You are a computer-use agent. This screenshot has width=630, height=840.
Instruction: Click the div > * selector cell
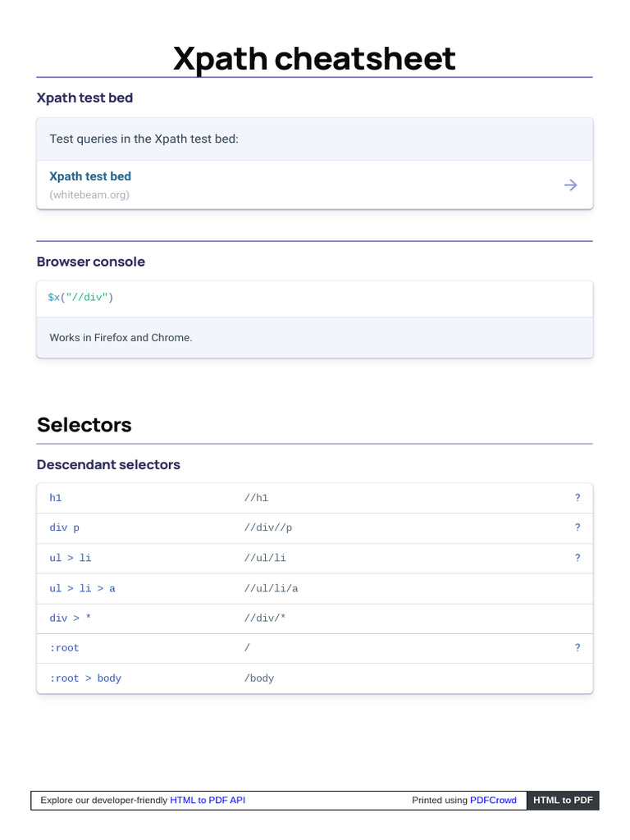click(71, 618)
